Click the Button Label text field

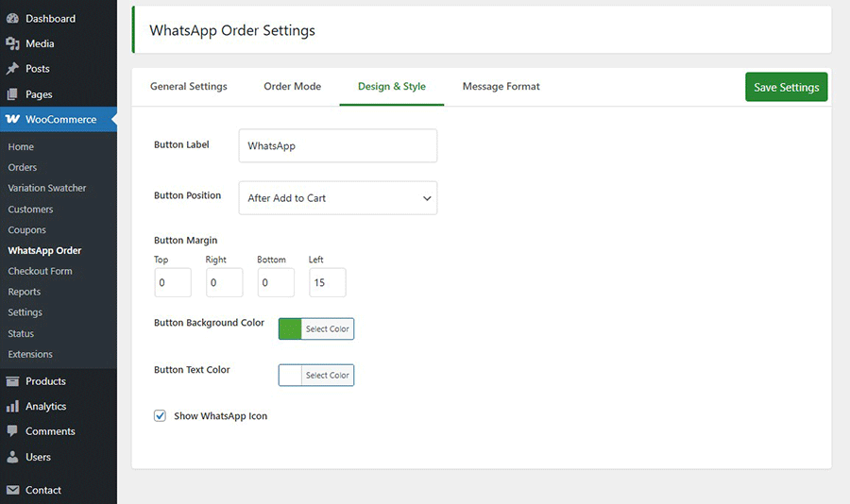(338, 145)
